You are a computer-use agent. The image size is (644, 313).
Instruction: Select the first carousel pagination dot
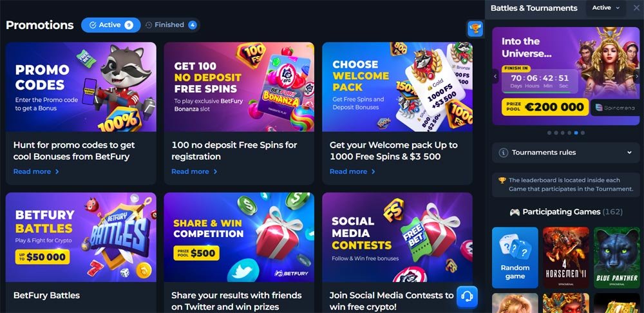click(549, 133)
